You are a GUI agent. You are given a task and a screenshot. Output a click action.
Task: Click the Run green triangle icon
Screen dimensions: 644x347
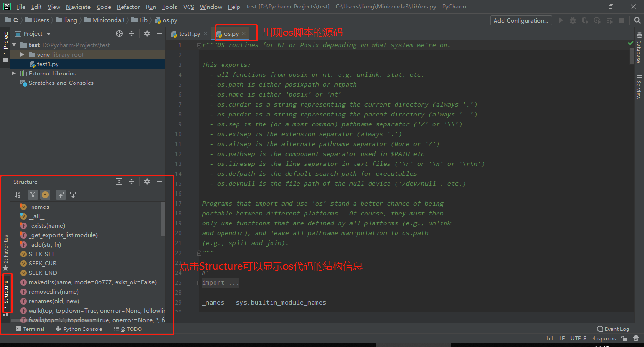(561, 20)
